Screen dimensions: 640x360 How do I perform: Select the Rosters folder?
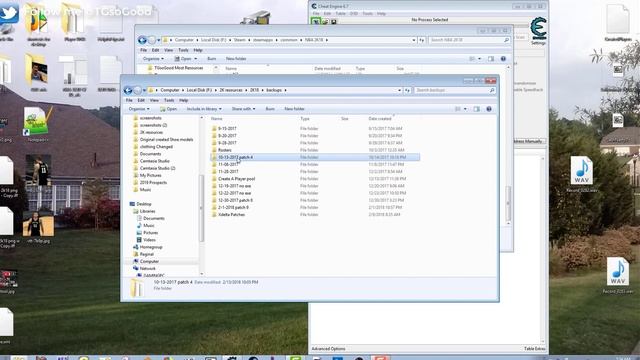(x=225, y=150)
